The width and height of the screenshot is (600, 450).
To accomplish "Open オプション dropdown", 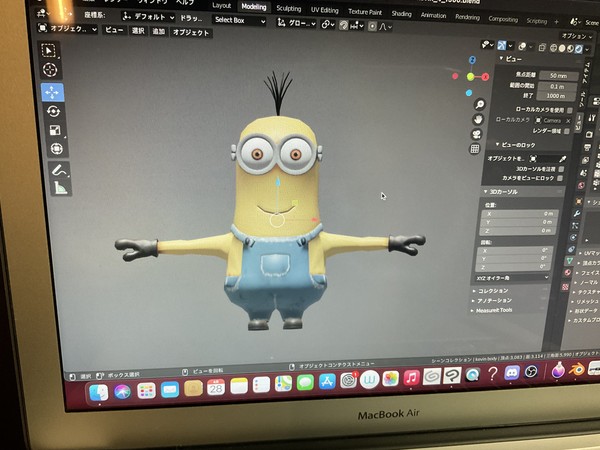I will (x=577, y=36).
